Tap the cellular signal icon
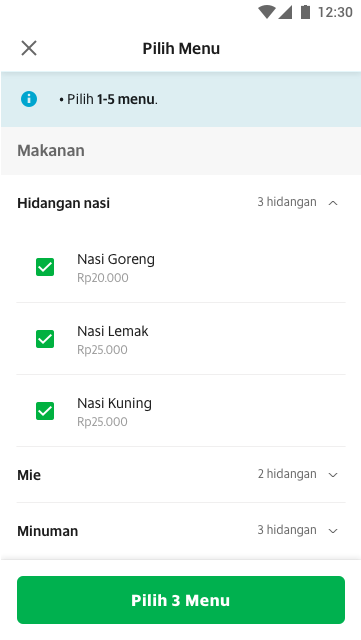The height and width of the screenshot is (640, 361). [285, 12]
